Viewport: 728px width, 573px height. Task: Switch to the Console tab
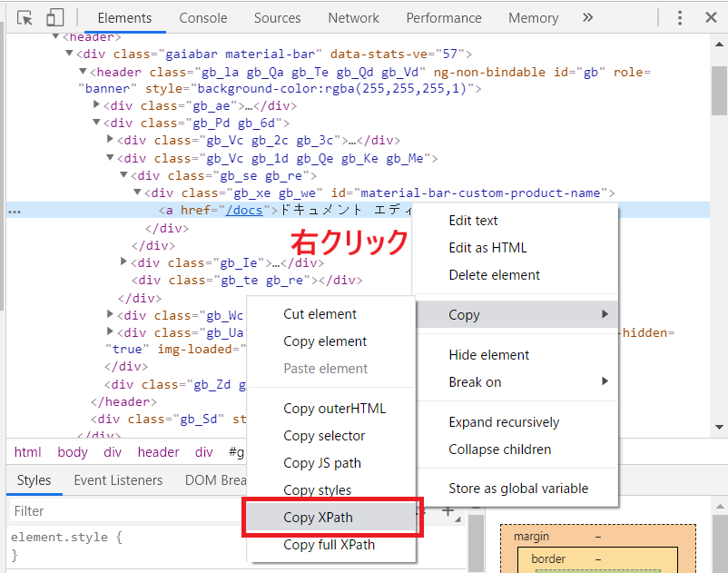[x=203, y=18]
